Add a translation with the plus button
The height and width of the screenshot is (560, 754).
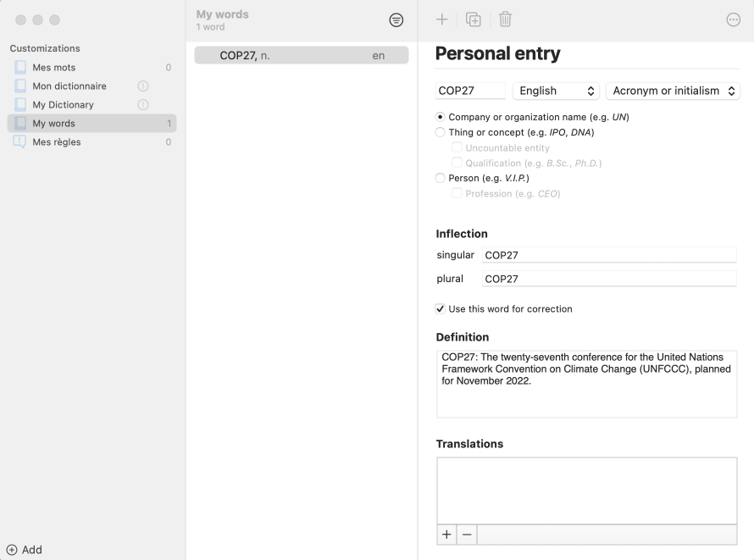[446, 535]
